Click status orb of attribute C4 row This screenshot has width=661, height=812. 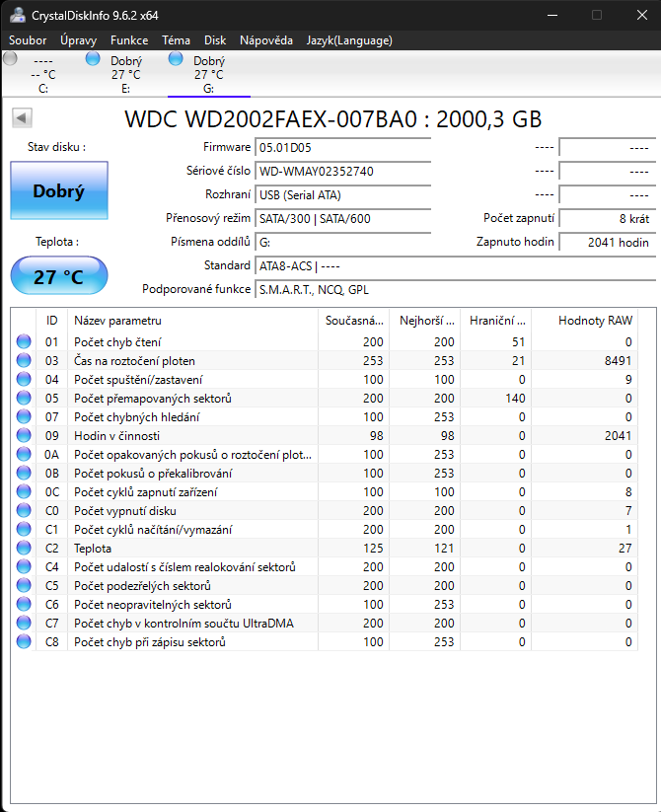point(24,566)
